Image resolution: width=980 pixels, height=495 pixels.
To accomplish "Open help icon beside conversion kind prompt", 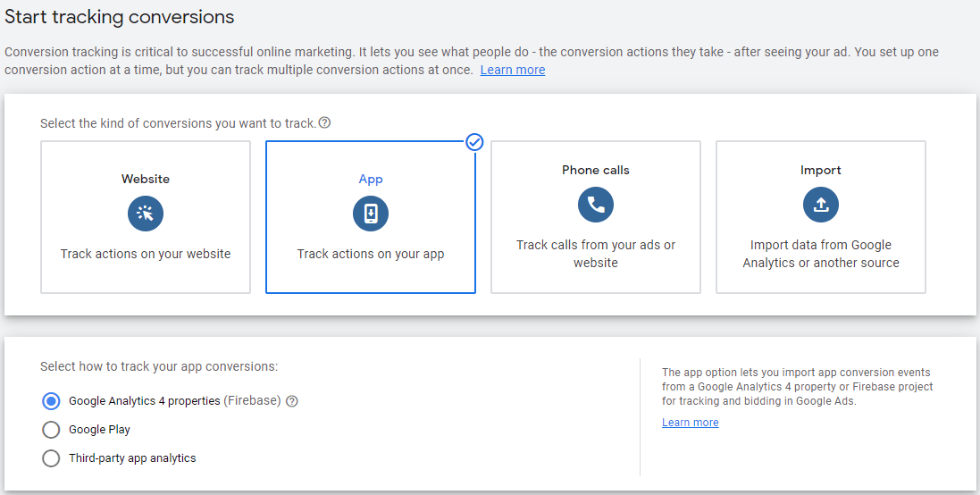I will tap(324, 123).
